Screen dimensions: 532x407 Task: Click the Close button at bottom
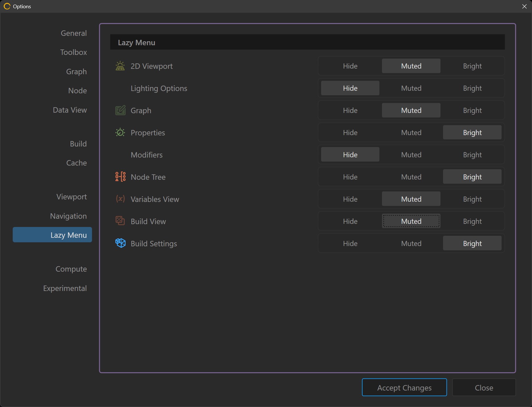pos(484,387)
